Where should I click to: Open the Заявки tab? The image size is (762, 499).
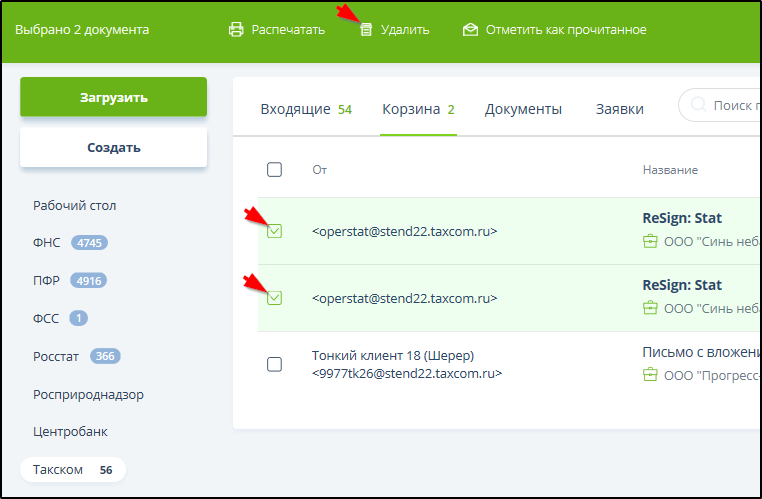point(619,109)
